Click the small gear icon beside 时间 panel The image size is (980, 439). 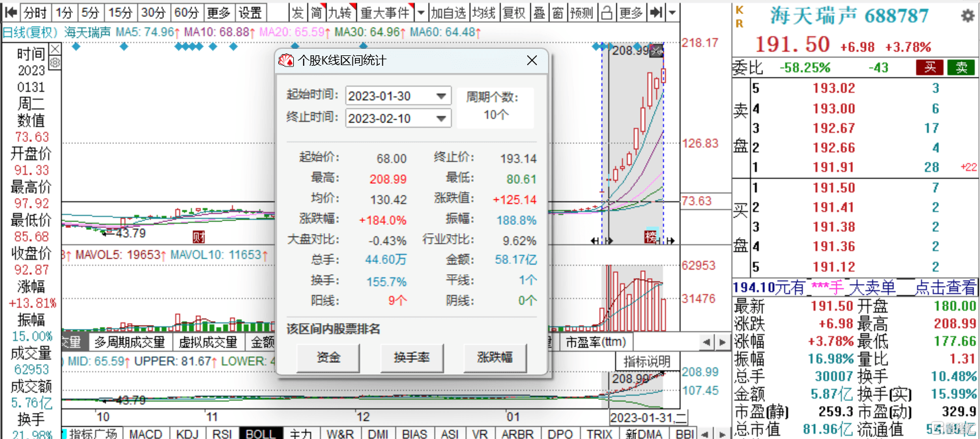pos(55,63)
